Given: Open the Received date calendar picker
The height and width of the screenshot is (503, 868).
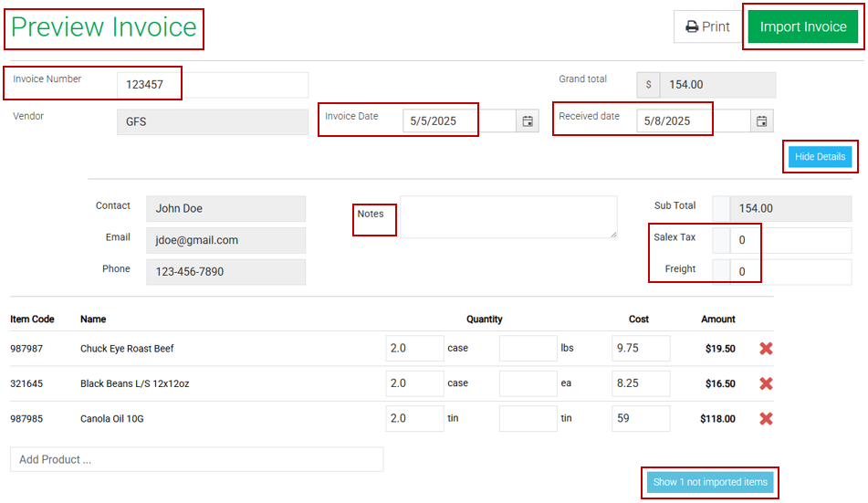Looking at the screenshot, I should (x=762, y=121).
